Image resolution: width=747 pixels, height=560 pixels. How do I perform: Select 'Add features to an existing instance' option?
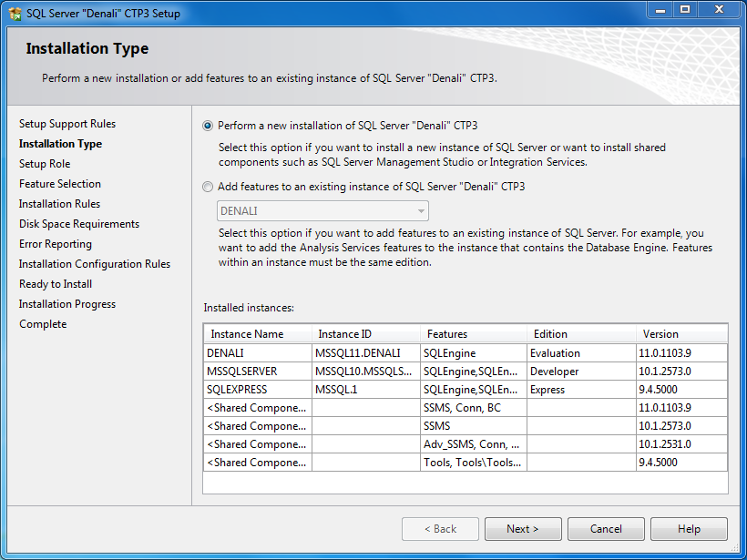click(208, 187)
